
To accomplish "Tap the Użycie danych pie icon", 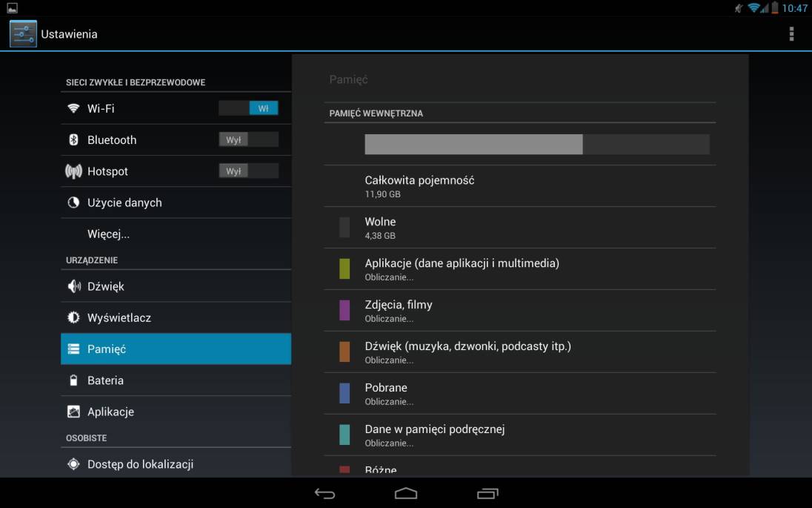I will (x=73, y=202).
